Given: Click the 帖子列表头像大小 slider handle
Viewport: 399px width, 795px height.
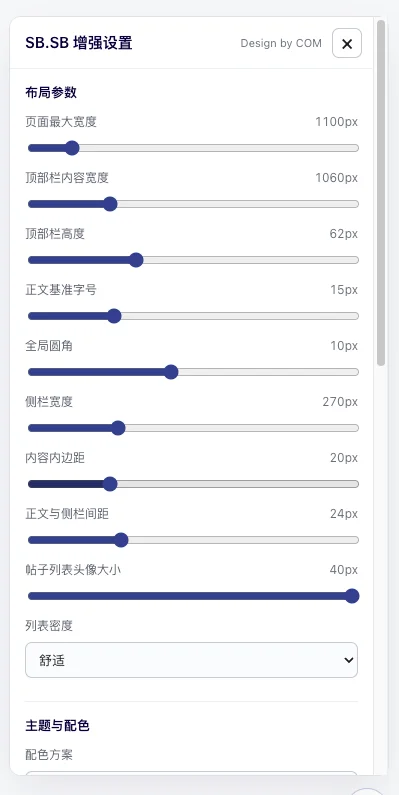Looking at the screenshot, I should coord(352,596).
